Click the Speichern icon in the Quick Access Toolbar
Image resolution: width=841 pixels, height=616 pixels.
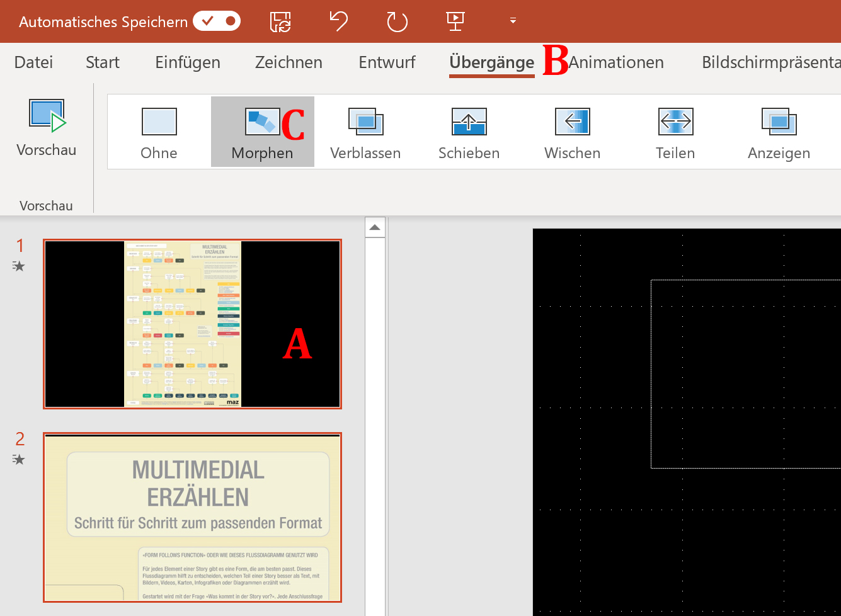point(280,21)
